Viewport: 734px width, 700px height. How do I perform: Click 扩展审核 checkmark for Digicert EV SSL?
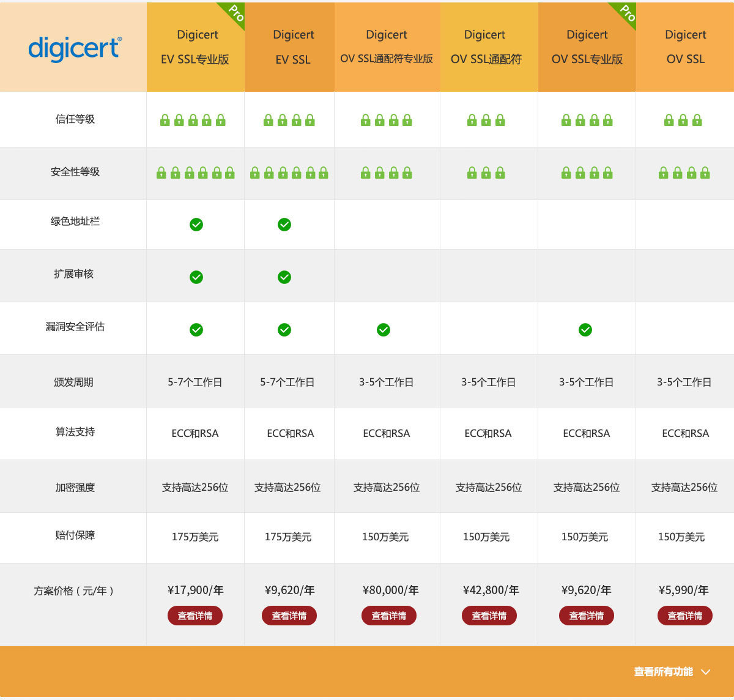coord(284,277)
